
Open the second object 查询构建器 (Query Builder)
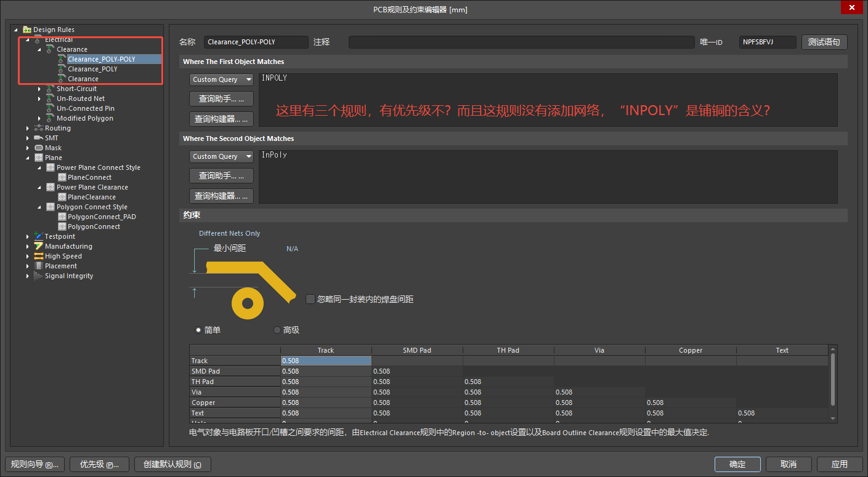tap(221, 196)
